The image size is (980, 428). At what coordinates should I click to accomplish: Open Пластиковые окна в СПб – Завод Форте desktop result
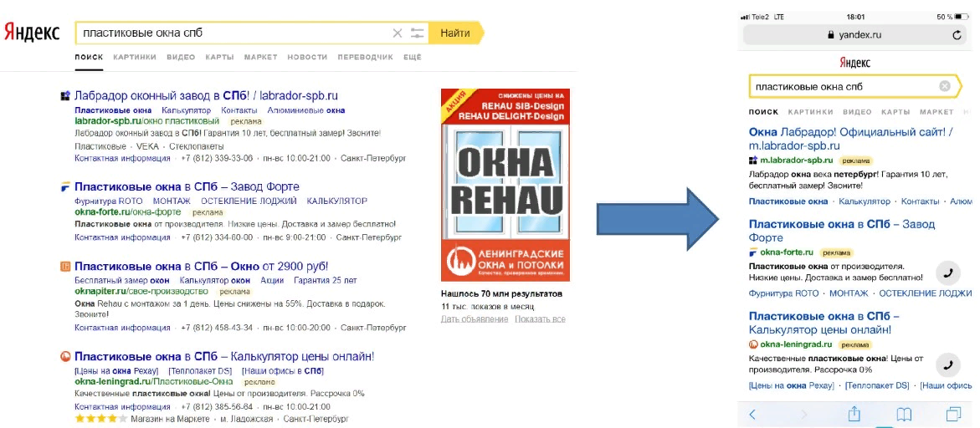(x=187, y=186)
